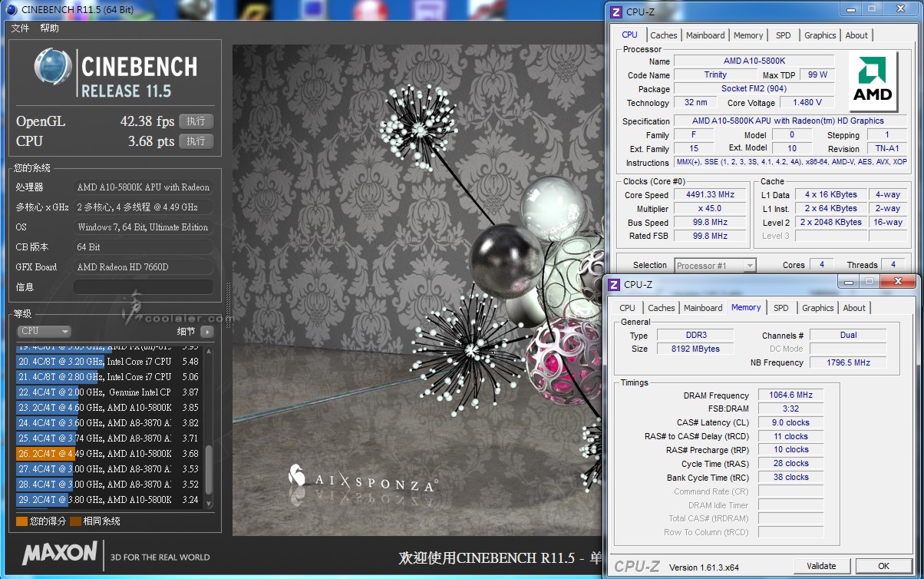Click the memory Size value 8192 MBytes
Image resolution: width=924 pixels, height=579 pixels.
695,349
